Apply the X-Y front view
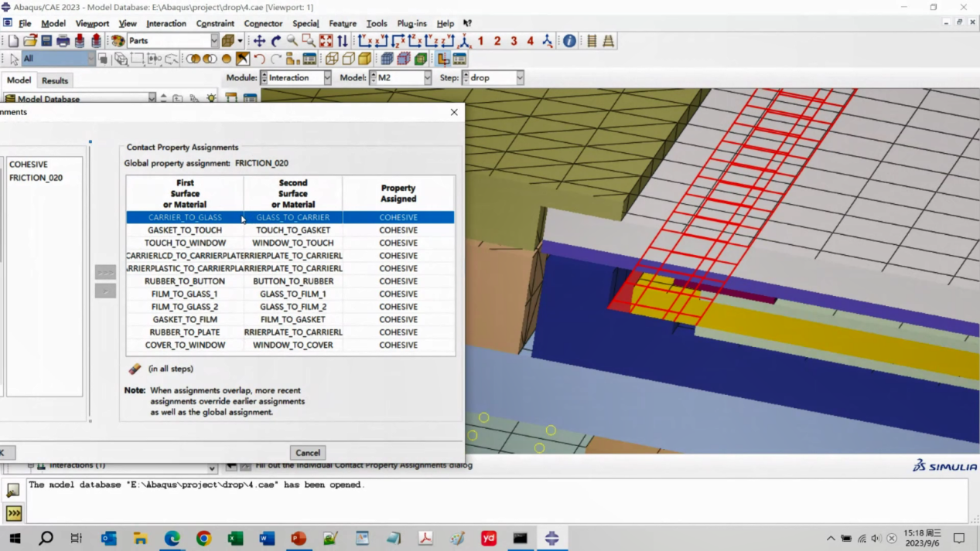This screenshot has height=551, width=980. click(x=365, y=41)
